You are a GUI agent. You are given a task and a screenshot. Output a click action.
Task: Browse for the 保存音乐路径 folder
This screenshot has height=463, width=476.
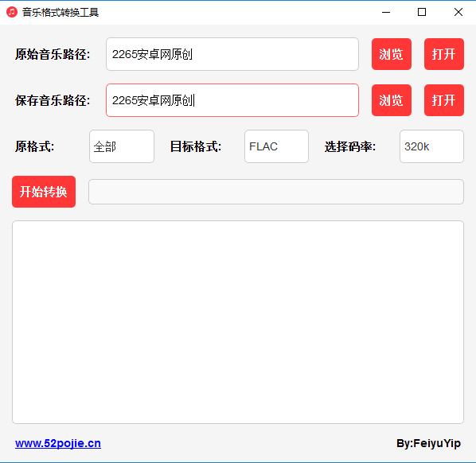pos(392,100)
